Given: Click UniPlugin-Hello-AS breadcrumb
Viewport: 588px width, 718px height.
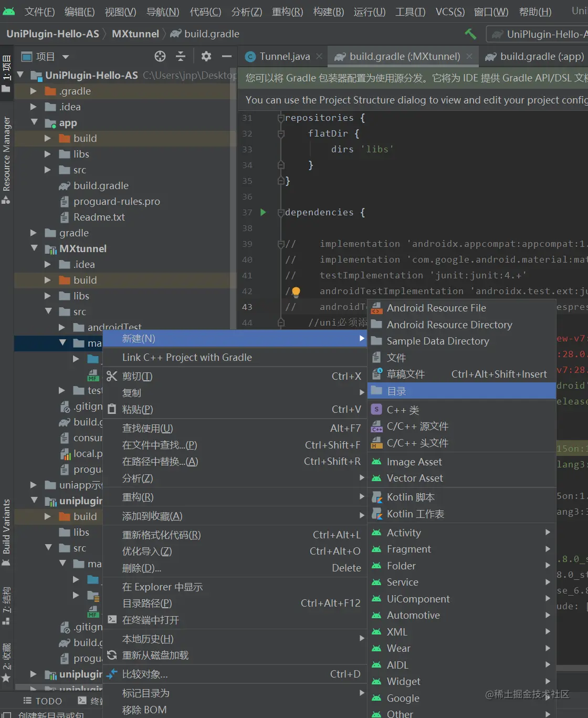Looking at the screenshot, I should [x=52, y=34].
